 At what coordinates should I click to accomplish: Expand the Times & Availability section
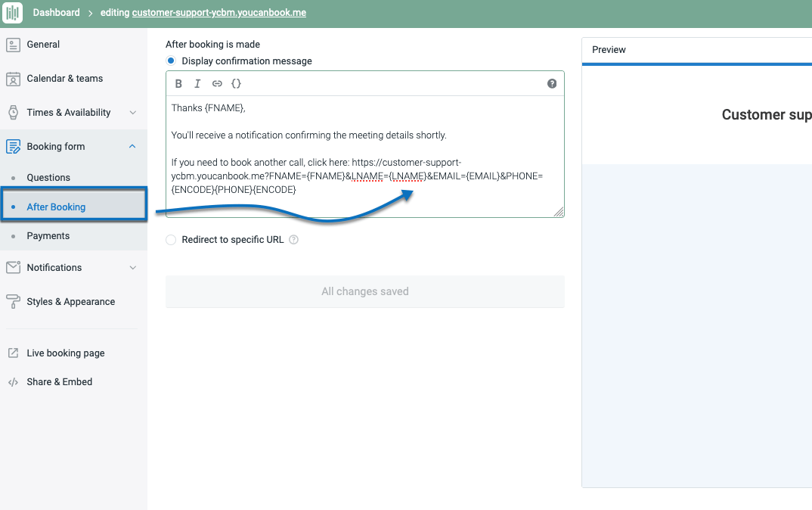pos(132,112)
